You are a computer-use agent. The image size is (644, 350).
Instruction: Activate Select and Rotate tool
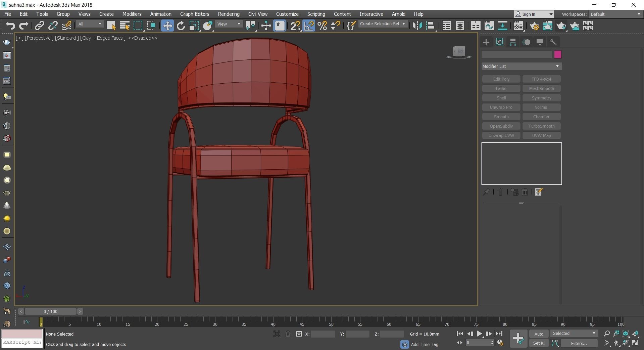(x=181, y=26)
